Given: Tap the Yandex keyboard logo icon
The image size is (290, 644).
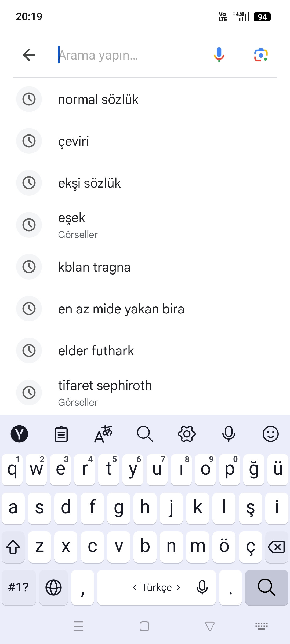Looking at the screenshot, I should (19, 434).
